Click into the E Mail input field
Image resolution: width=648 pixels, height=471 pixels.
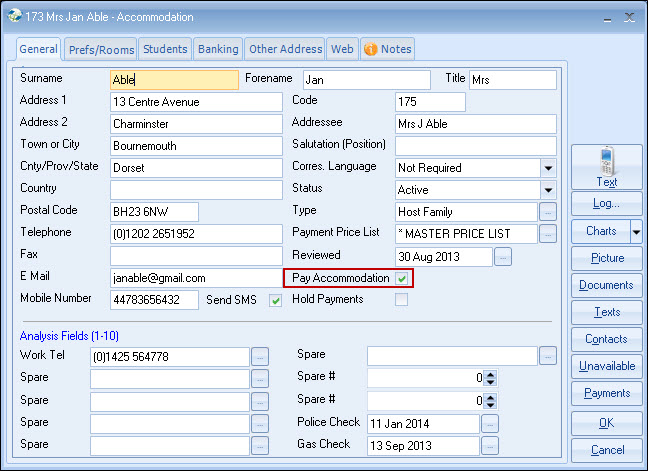(x=195, y=278)
